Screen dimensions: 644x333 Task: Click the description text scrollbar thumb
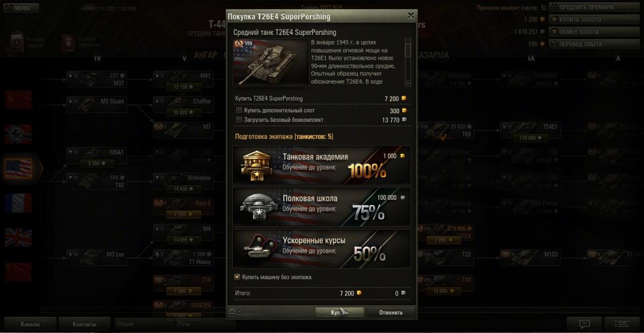(x=408, y=50)
